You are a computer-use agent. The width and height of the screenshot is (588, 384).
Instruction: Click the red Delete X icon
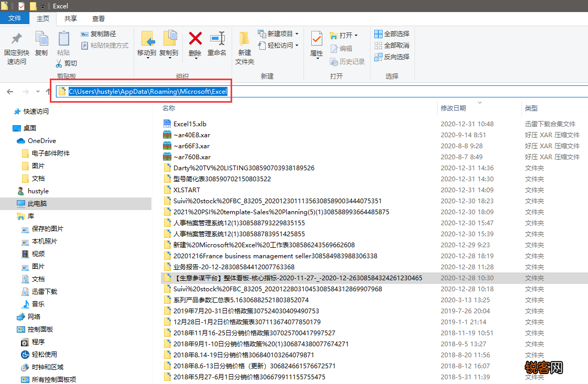(195, 39)
